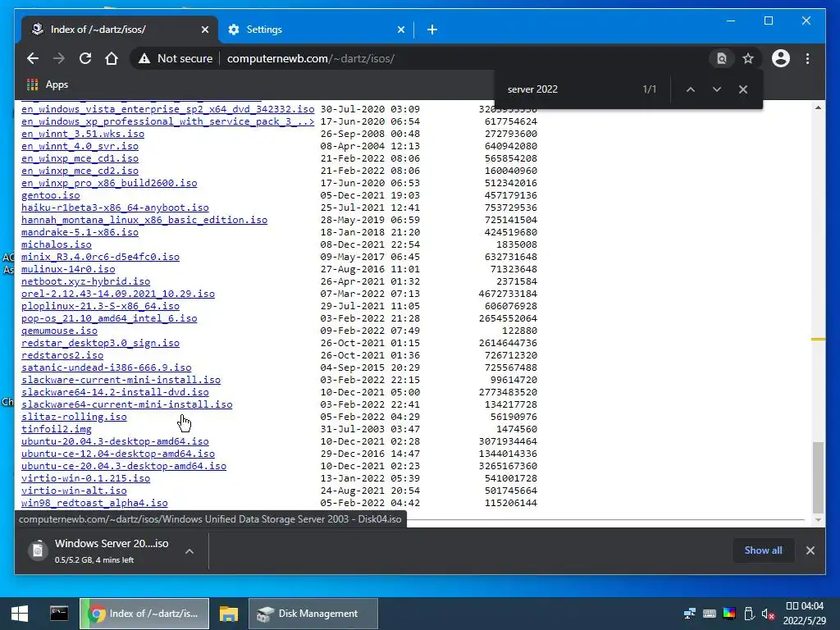Jump to next find result
The image size is (840, 630).
[717, 89]
